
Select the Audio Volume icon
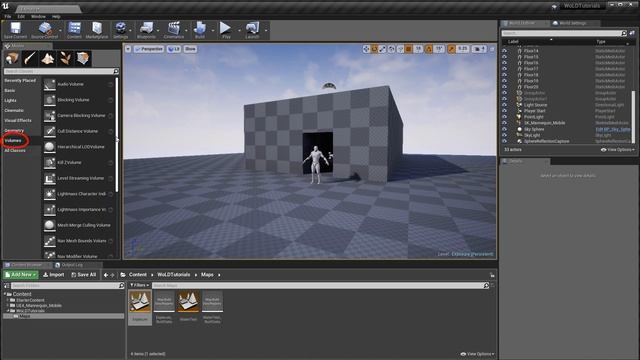pos(50,84)
